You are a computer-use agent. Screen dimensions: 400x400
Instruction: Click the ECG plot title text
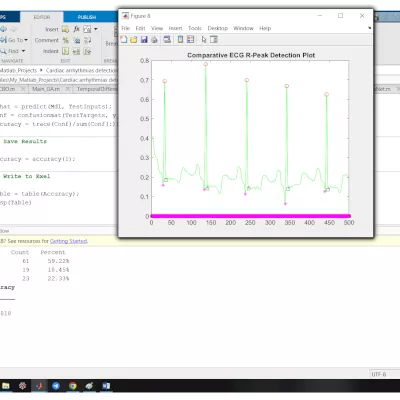251,55
